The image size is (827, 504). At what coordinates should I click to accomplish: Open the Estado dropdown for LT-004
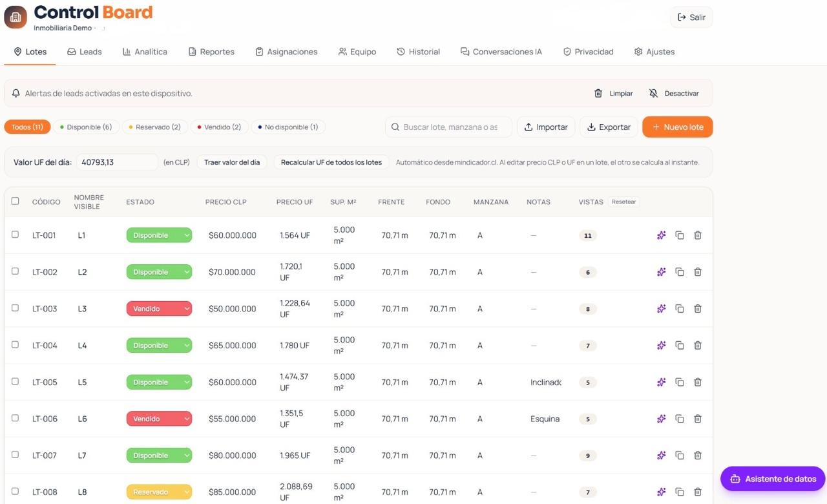point(159,346)
